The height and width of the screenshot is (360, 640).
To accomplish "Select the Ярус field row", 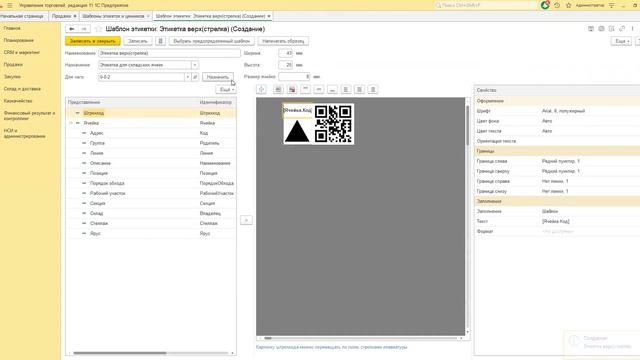I will 151,233.
